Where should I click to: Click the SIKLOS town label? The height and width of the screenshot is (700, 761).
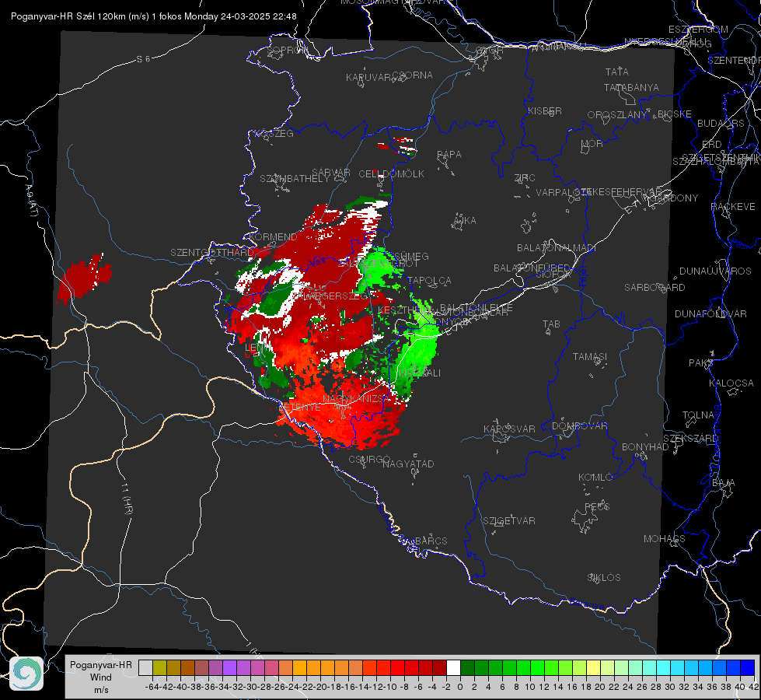604,578
